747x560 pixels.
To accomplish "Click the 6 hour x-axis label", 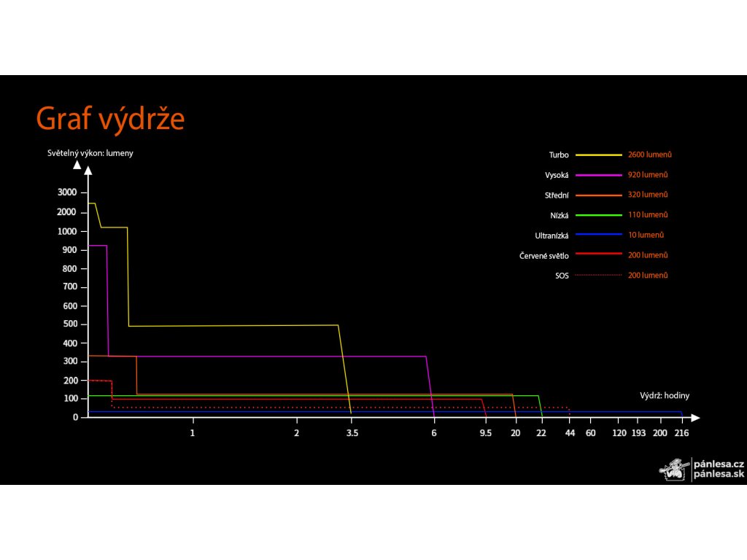I will [433, 433].
